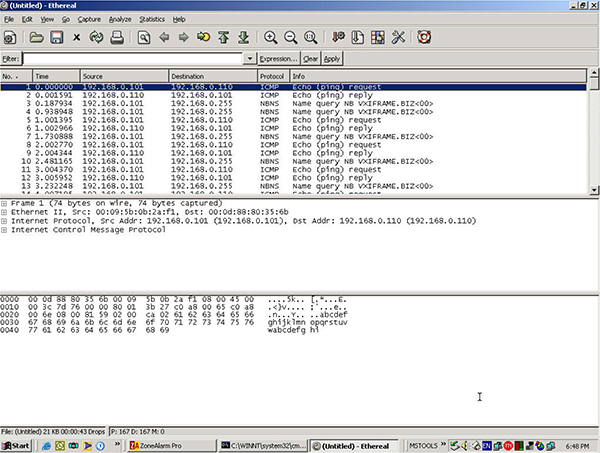
Task: Jump to the last packet icon
Action: (x=243, y=37)
